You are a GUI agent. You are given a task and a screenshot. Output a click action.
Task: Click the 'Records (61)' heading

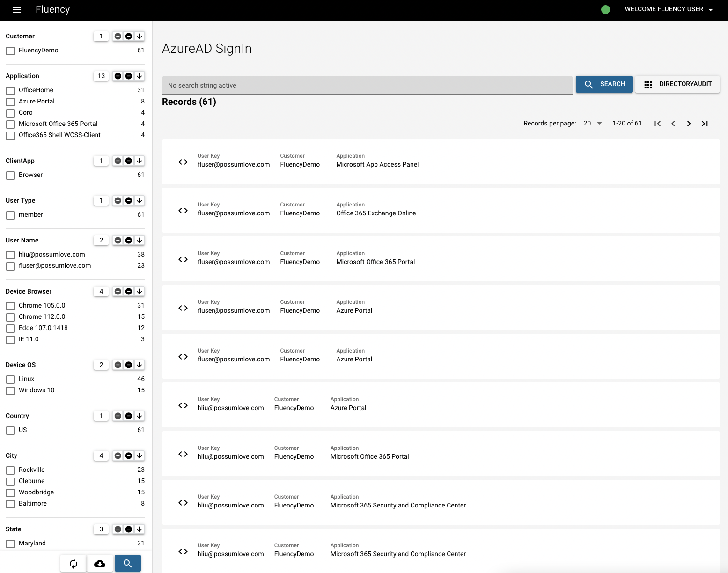[189, 102]
